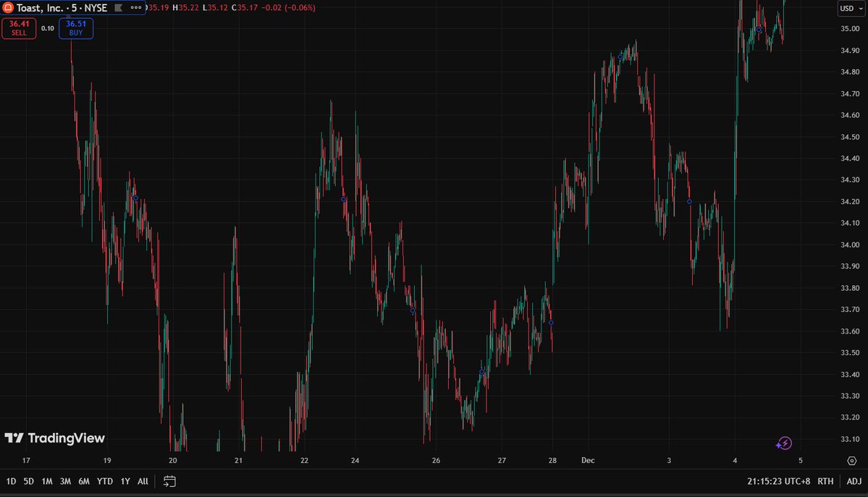
Task: Click the 28 date label on time axis
Action: [x=552, y=461]
